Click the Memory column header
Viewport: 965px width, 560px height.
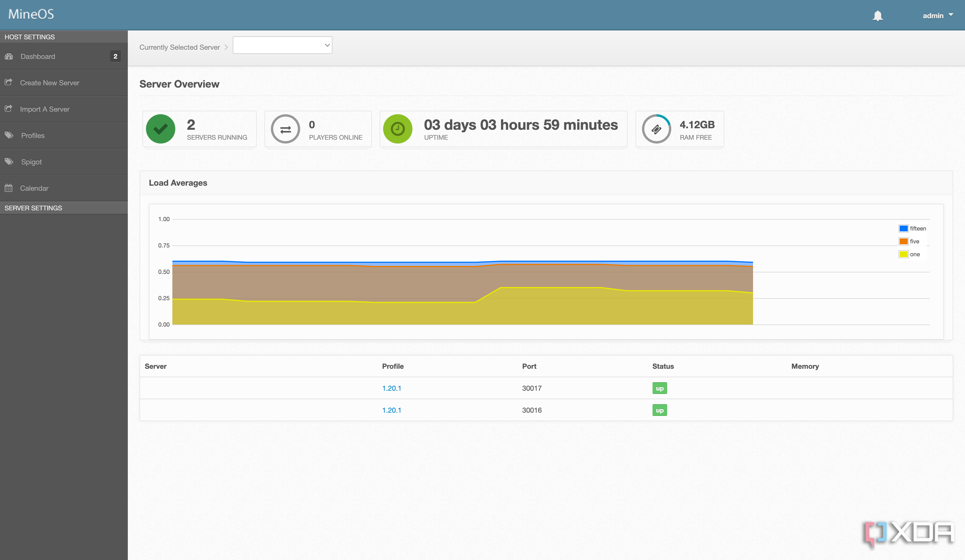click(805, 366)
